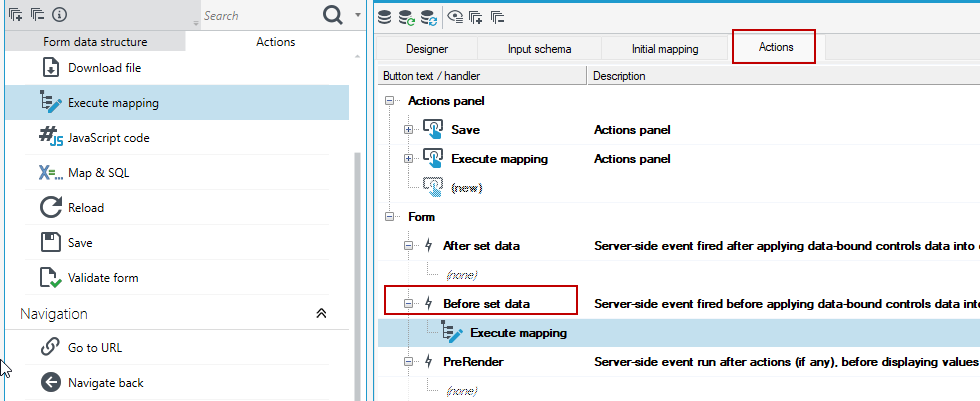Click lightning icon beside PreRender

pos(429,362)
